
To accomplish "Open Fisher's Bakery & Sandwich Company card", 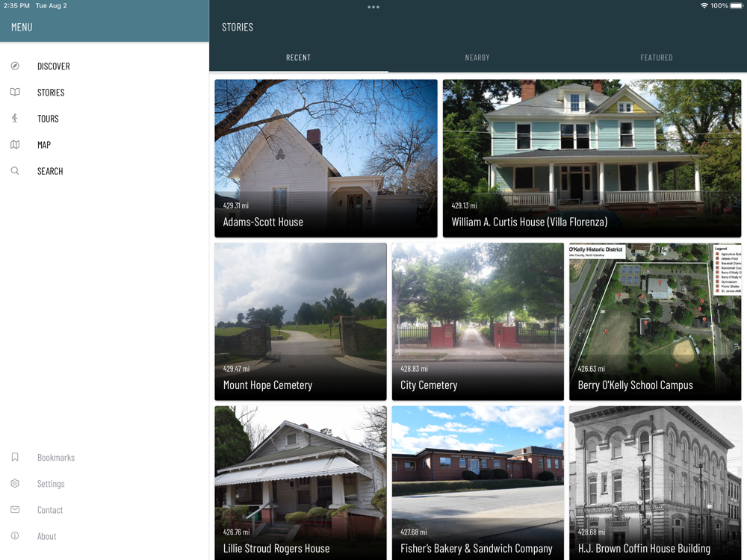I will tap(478, 483).
